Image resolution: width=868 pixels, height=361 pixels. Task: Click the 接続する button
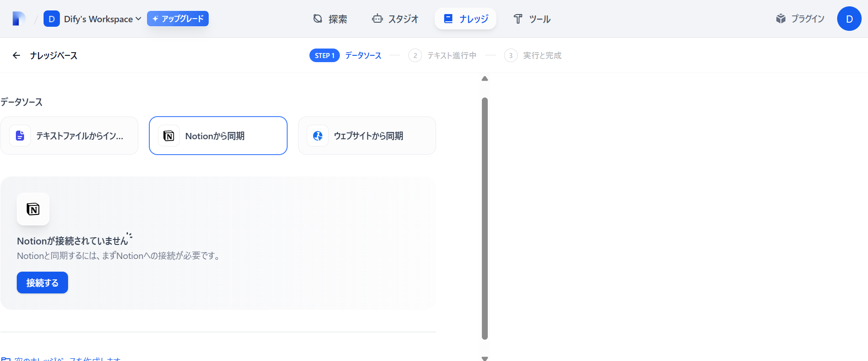coord(42,283)
